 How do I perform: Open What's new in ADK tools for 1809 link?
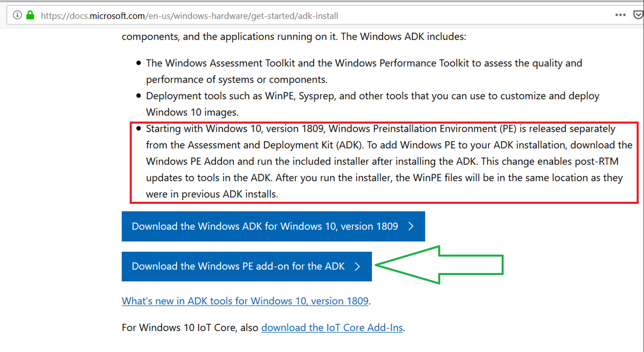pos(245,301)
